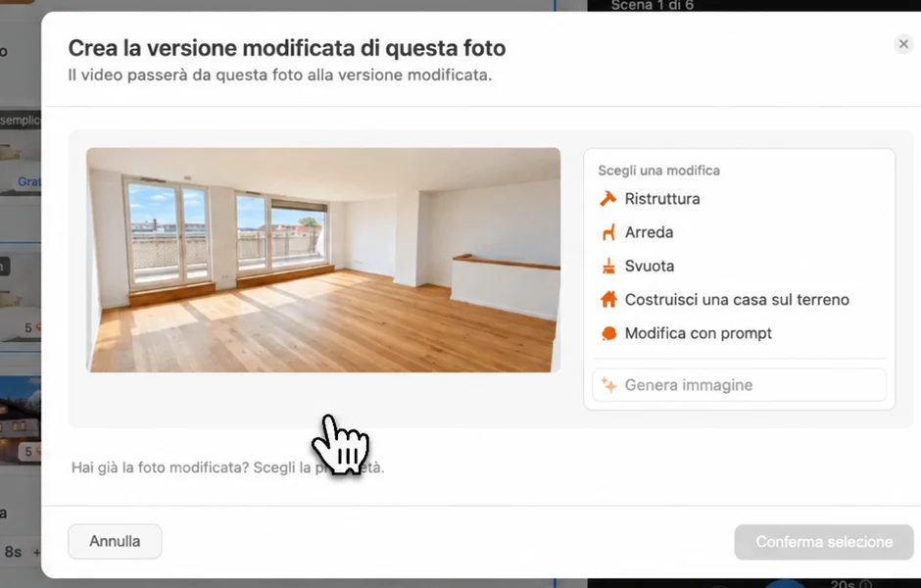921x588 pixels.
Task: Click the chat bubble icon for prompt editing
Action: point(609,333)
